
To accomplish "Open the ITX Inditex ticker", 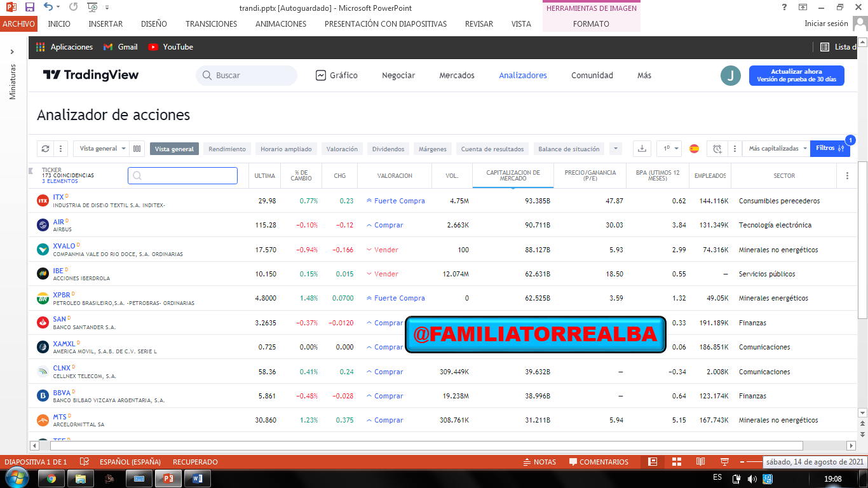I will click(x=58, y=197).
